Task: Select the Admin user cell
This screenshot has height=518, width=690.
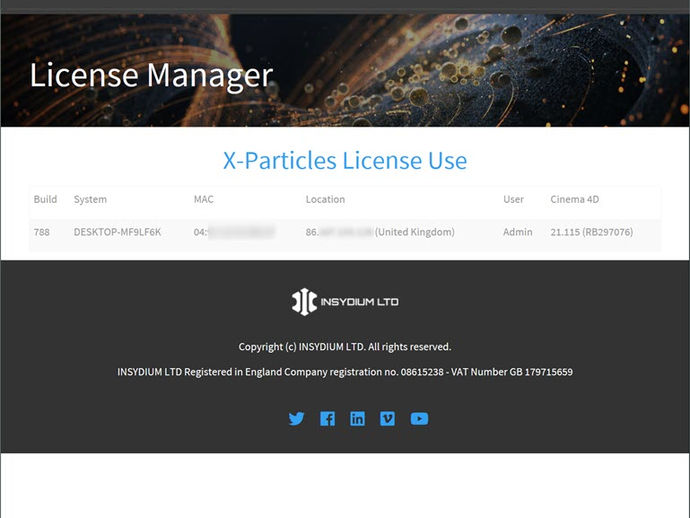Action: tap(518, 232)
